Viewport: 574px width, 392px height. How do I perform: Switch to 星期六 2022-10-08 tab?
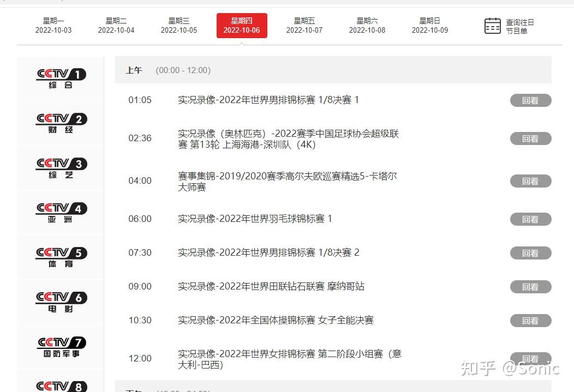(367, 26)
